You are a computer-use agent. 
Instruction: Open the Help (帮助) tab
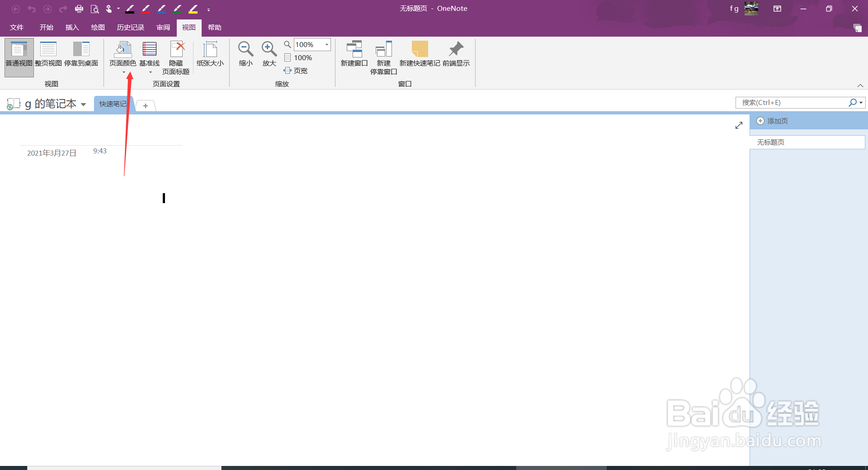[214, 28]
